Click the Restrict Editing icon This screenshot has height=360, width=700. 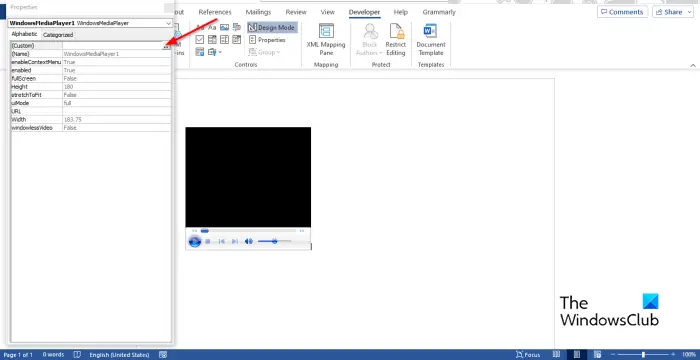[x=396, y=39]
